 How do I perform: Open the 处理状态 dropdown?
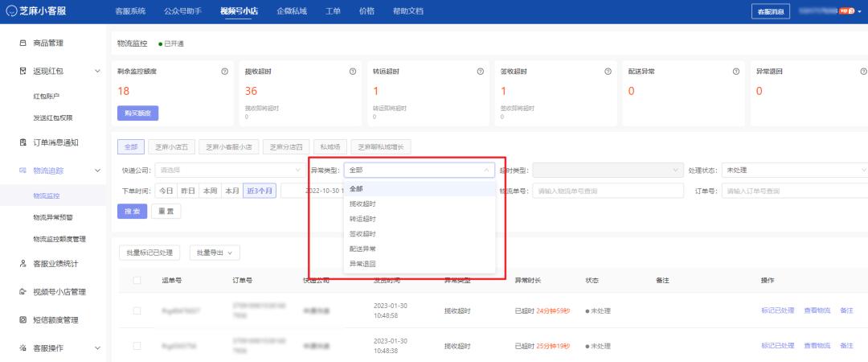pos(796,171)
